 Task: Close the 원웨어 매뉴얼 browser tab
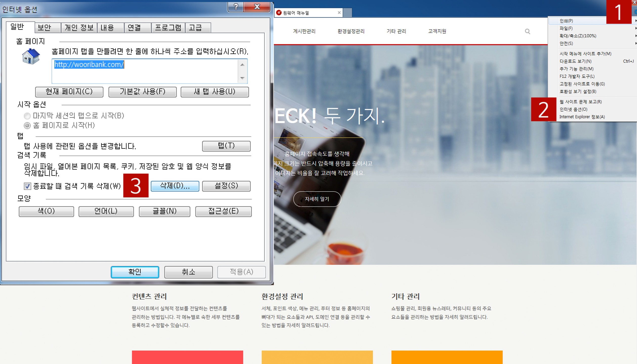339,13
